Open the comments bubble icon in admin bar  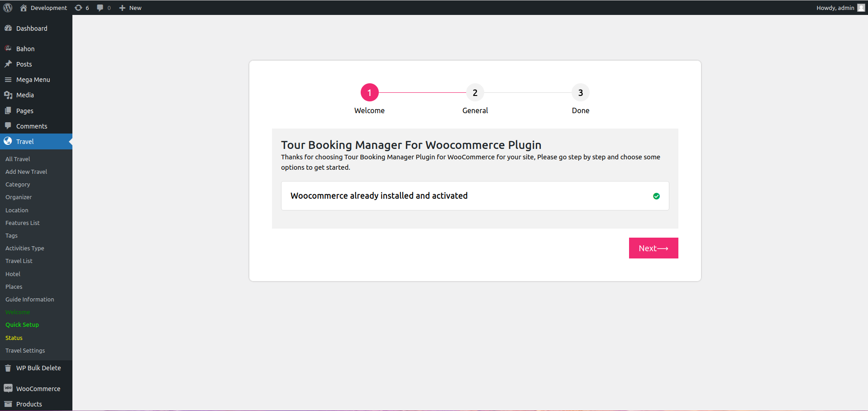tap(100, 8)
